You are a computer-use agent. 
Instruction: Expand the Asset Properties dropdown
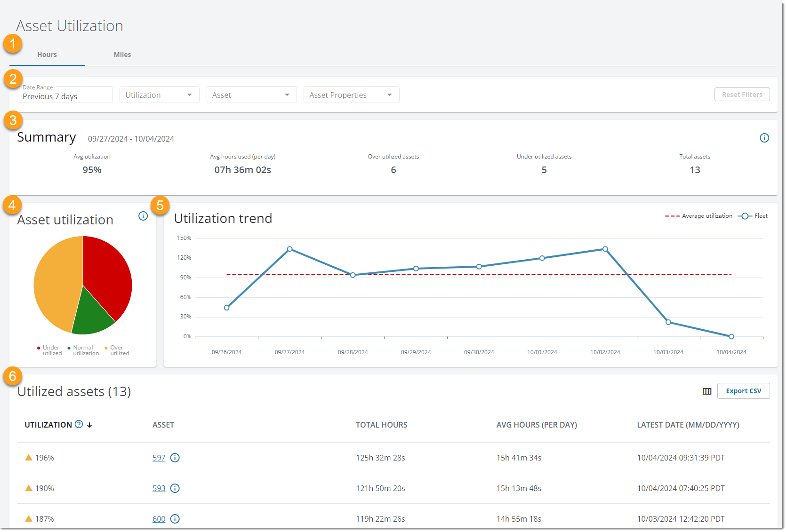click(x=352, y=95)
